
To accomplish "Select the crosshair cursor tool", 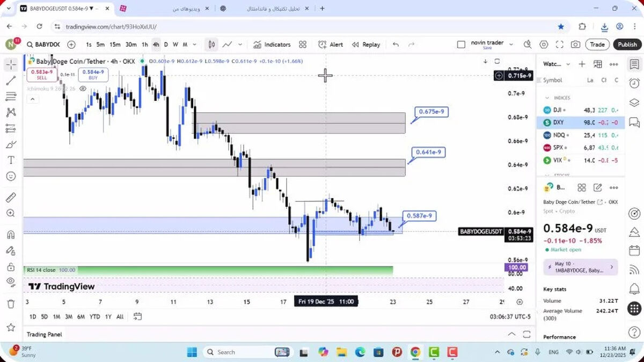I will coord(11,65).
